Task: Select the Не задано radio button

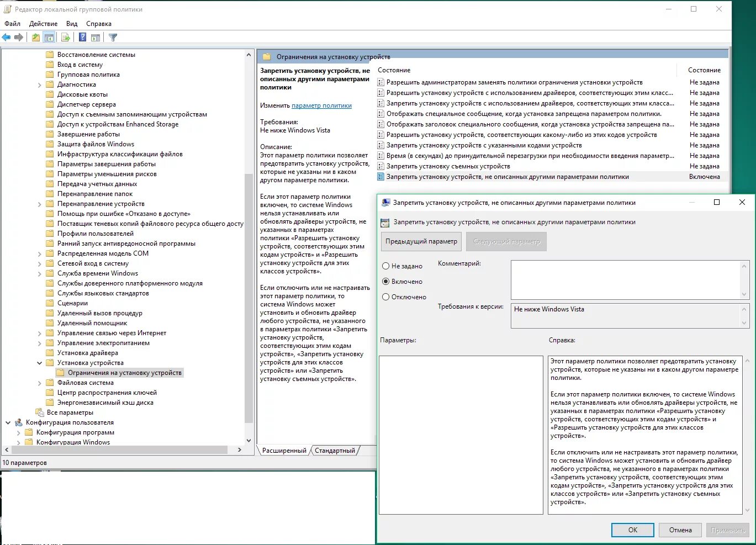Action: tap(386, 266)
